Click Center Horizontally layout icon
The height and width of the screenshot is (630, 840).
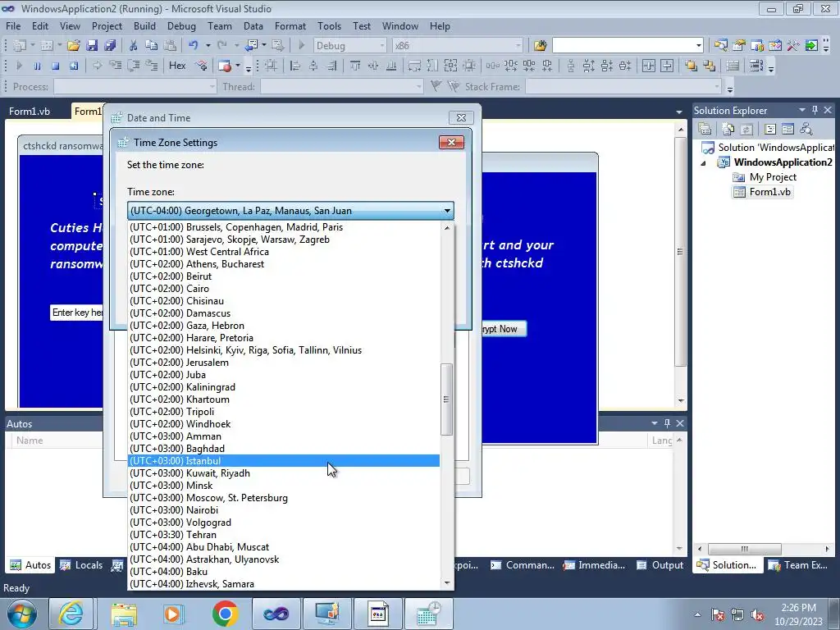click(649, 66)
